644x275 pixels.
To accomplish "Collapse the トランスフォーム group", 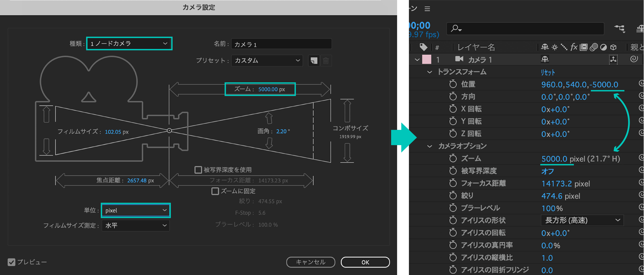I will pyautogui.click(x=429, y=72).
